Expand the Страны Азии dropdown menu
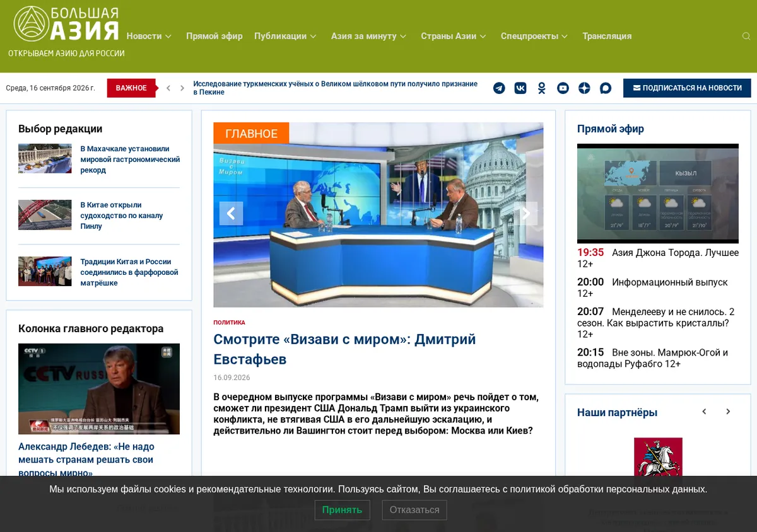Viewport: 757px width, 532px height. click(454, 36)
